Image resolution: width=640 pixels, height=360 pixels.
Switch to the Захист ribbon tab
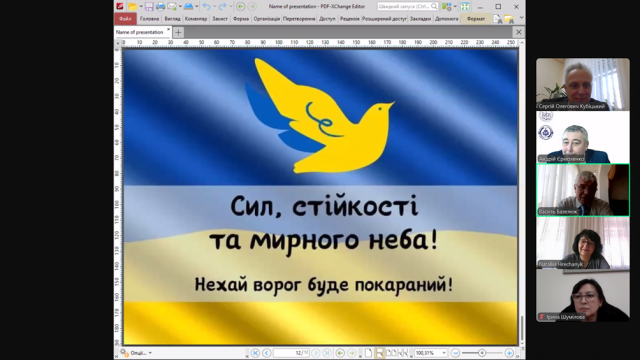point(220,19)
